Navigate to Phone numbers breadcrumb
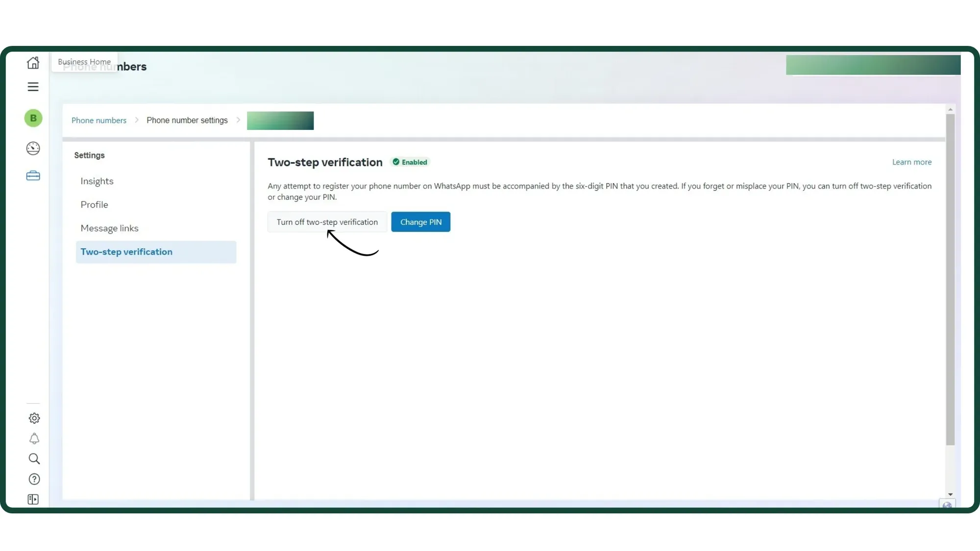 coord(98,120)
